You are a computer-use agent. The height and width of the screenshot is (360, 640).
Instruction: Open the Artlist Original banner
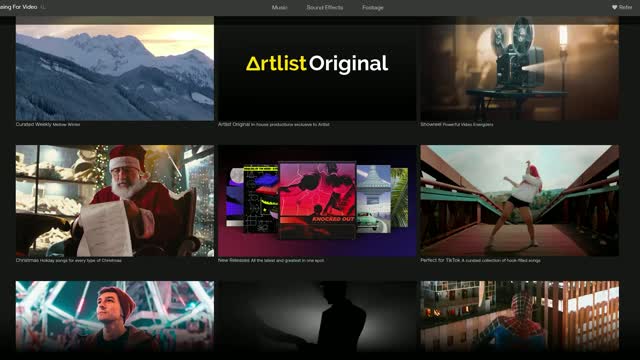click(317, 69)
